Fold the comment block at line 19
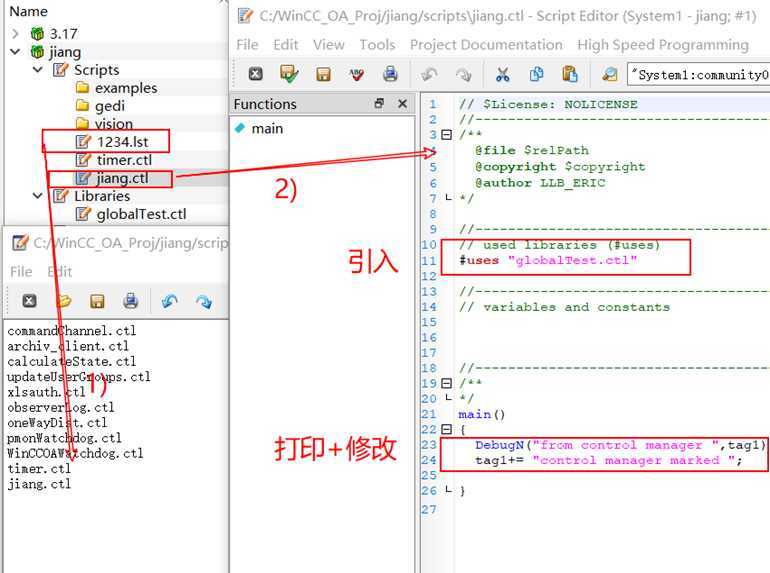This screenshot has width=770, height=573. click(x=446, y=383)
